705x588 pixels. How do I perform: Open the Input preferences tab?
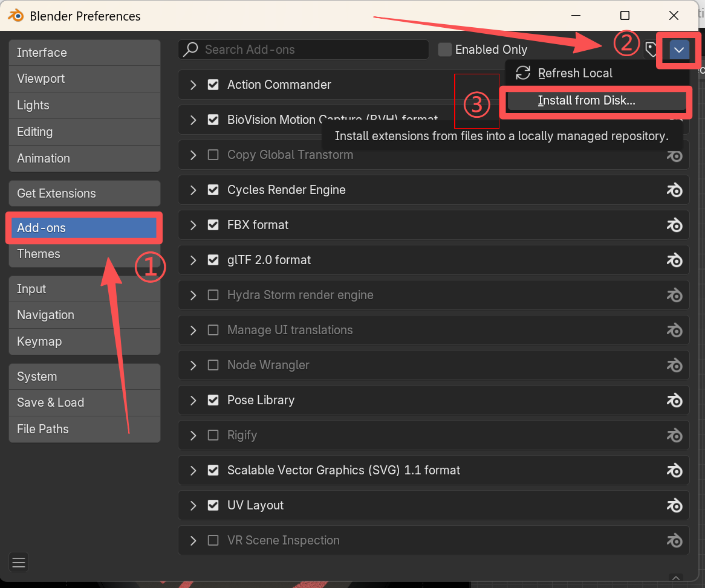pyautogui.click(x=85, y=289)
